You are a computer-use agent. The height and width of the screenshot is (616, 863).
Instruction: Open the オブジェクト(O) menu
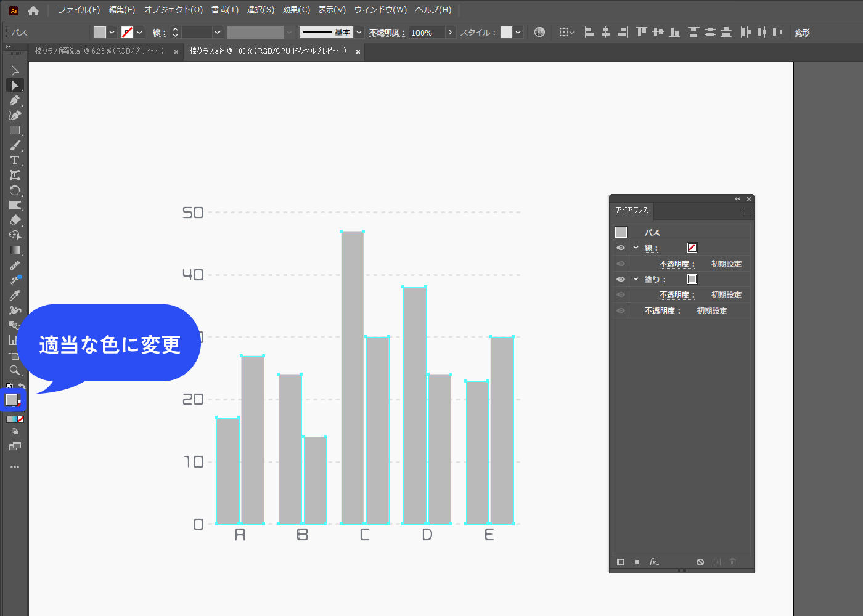(x=173, y=10)
